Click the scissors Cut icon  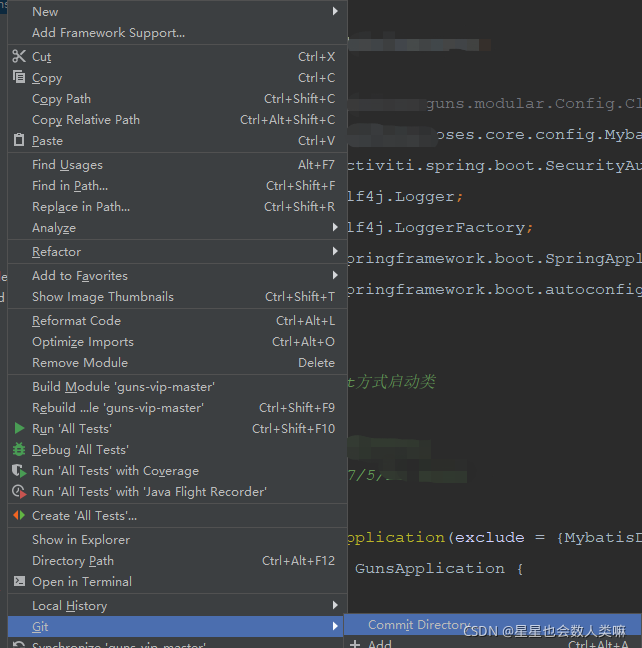tap(19, 56)
